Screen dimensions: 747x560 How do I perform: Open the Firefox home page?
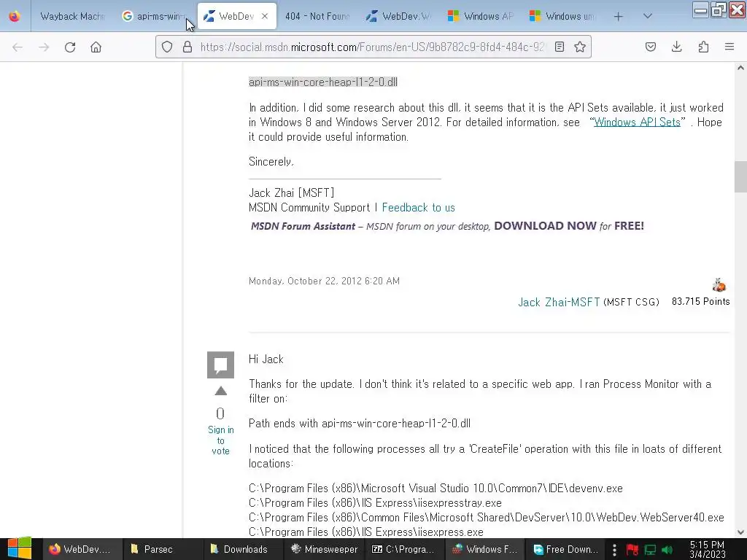click(96, 47)
